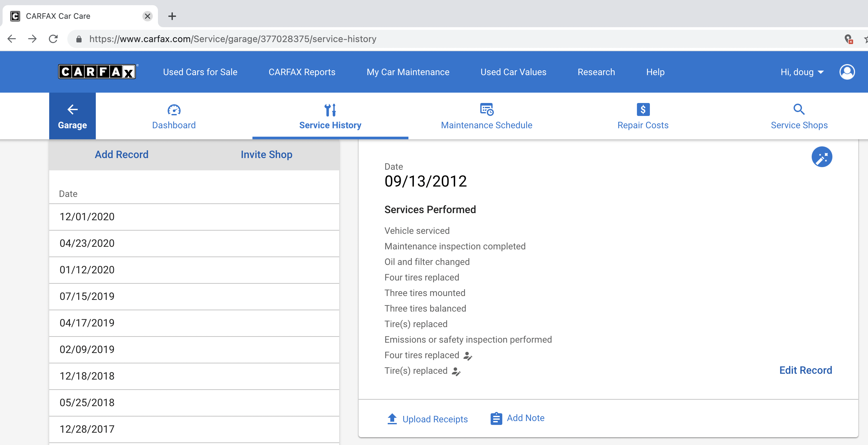This screenshot has width=868, height=445.
Task: Select the 12/18/2018 service record
Action: (194, 376)
